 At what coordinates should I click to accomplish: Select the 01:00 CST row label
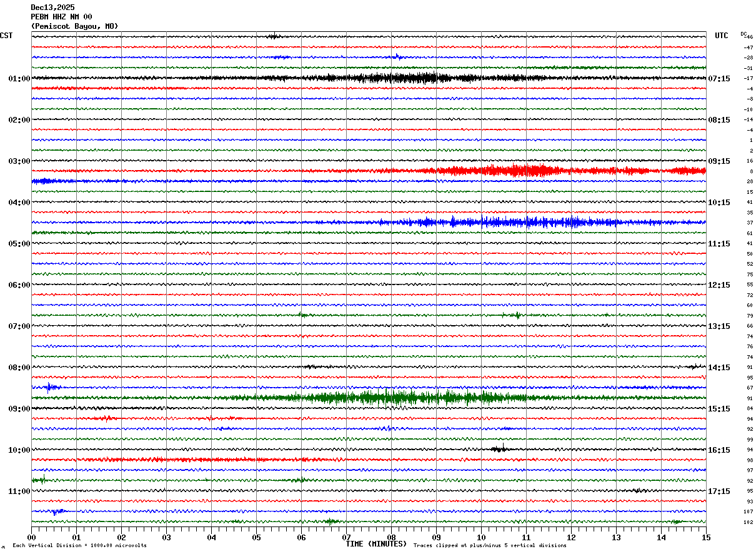pyautogui.click(x=19, y=79)
